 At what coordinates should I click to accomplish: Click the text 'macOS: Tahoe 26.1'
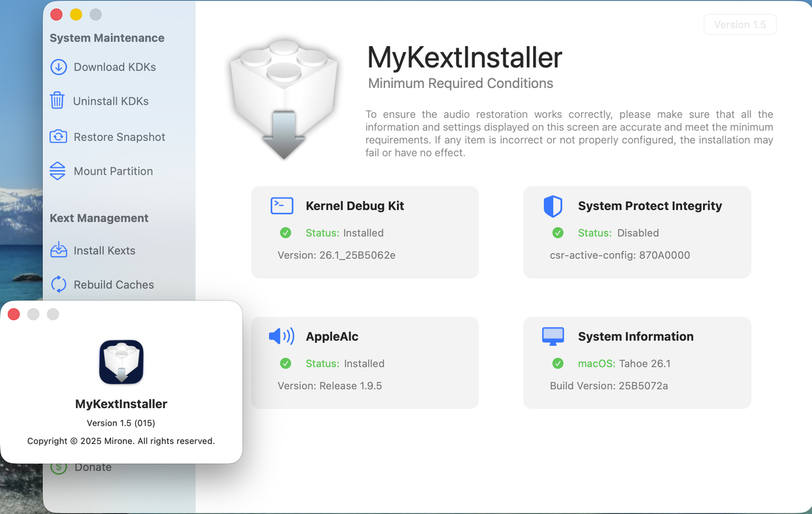(624, 364)
